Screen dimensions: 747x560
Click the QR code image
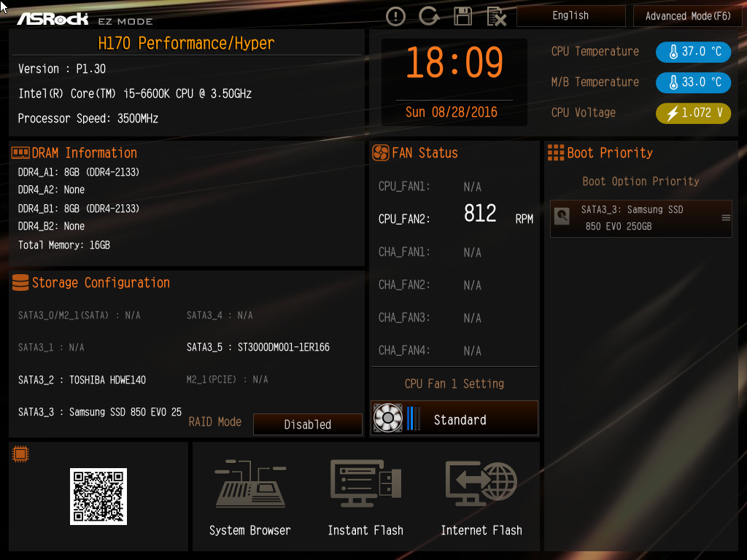coord(98,496)
